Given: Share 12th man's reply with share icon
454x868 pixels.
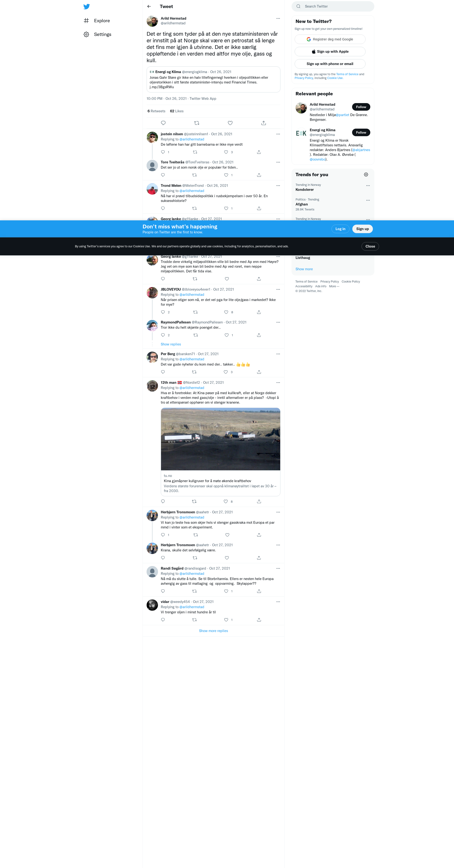Looking at the screenshot, I should click(x=259, y=502).
